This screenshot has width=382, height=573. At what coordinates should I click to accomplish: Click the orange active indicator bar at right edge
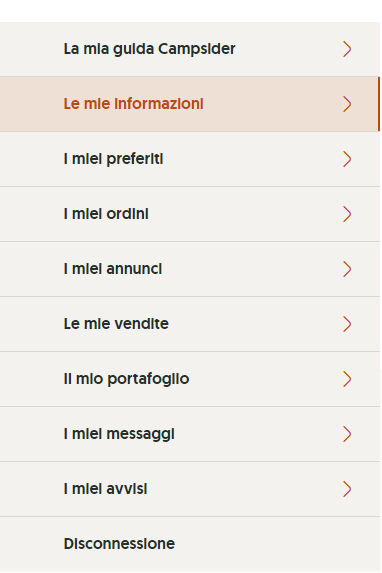pyautogui.click(x=379, y=104)
